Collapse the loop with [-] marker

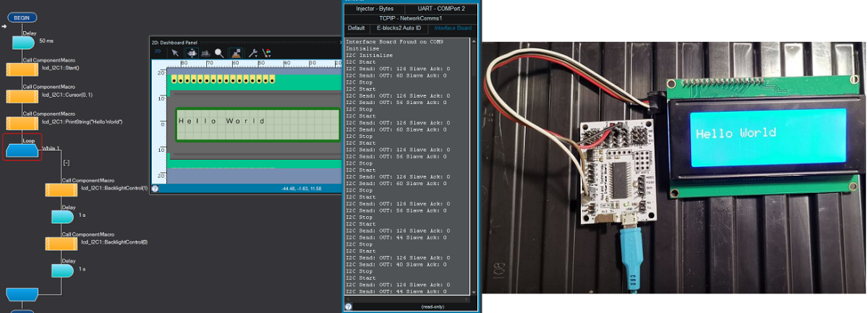click(67, 164)
